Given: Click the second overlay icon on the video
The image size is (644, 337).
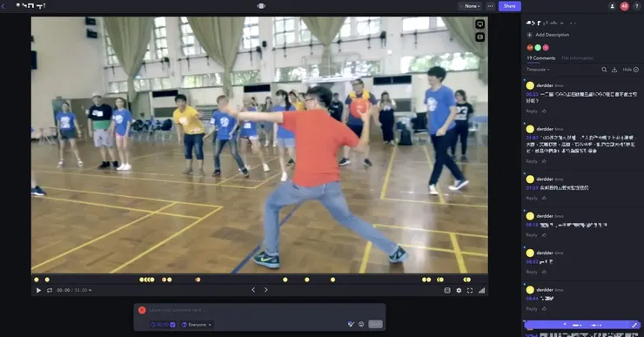Looking at the screenshot, I should (480, 37).
